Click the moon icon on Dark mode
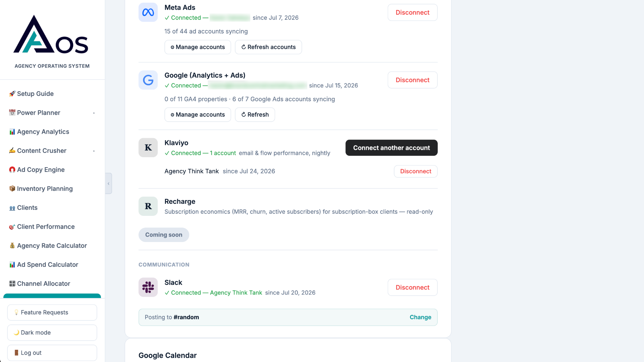644x362 pixels. point(16,333)
